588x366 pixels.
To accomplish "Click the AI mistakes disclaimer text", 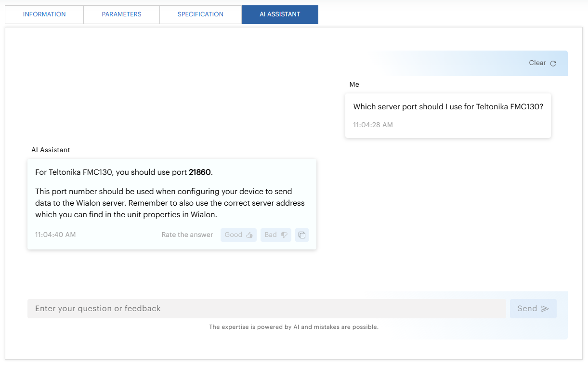I will click(294, 327).
